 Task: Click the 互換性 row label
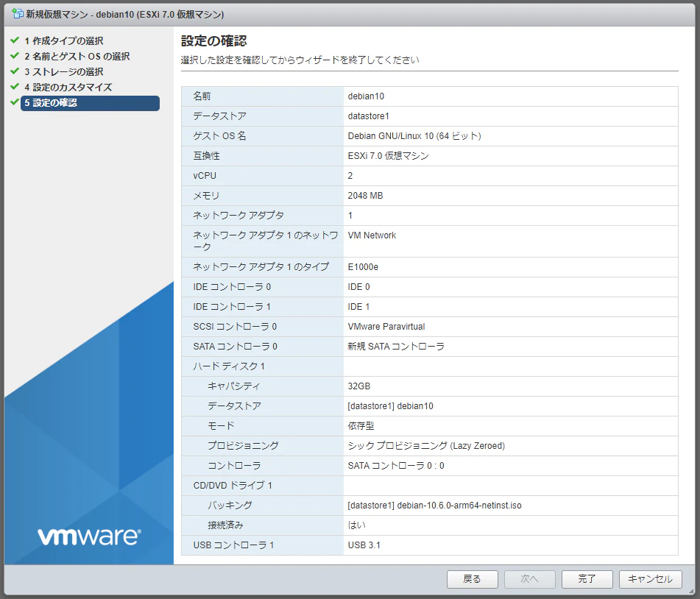pos(206,156)
